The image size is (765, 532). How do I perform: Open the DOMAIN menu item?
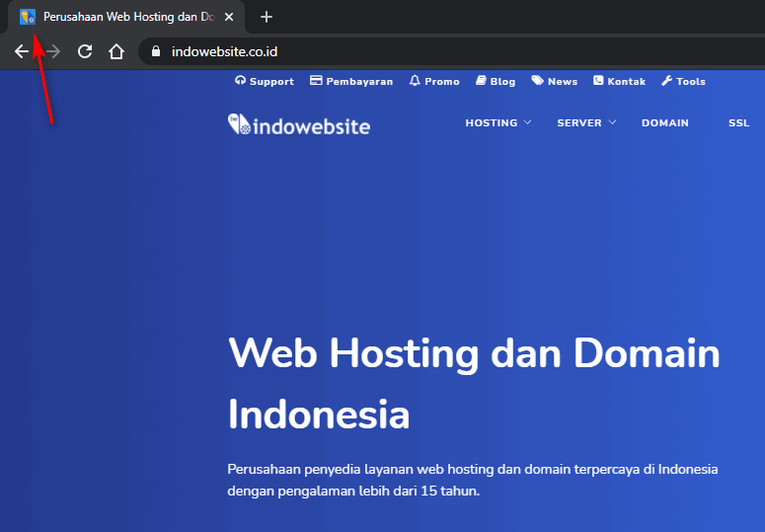(665, 122)
